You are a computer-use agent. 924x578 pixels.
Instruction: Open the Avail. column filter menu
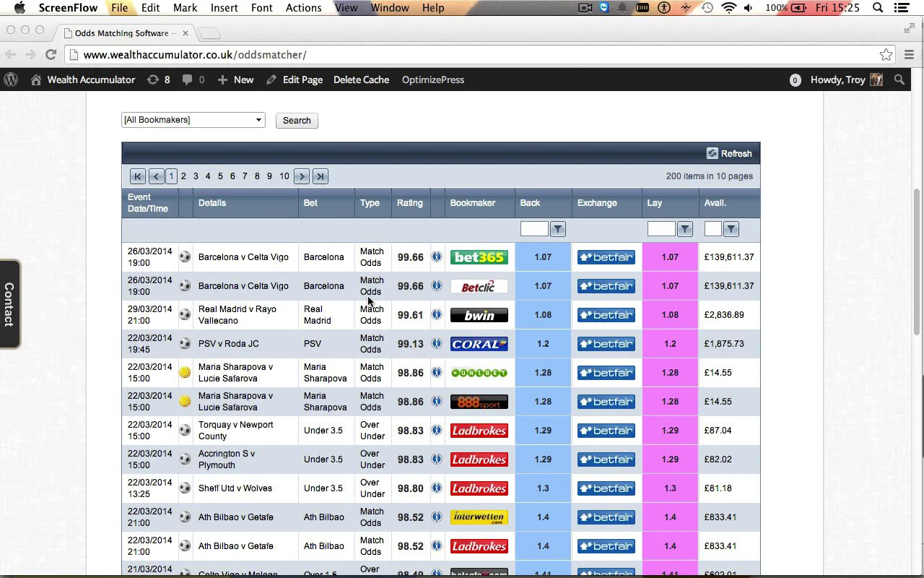(x=731, y=229)
